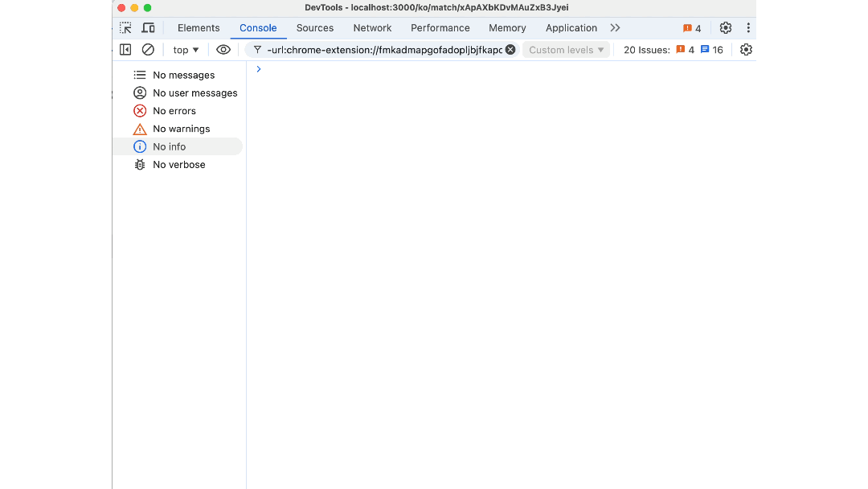
Task: Open the customize DevTools kebab menu
Action: point(748,27)
